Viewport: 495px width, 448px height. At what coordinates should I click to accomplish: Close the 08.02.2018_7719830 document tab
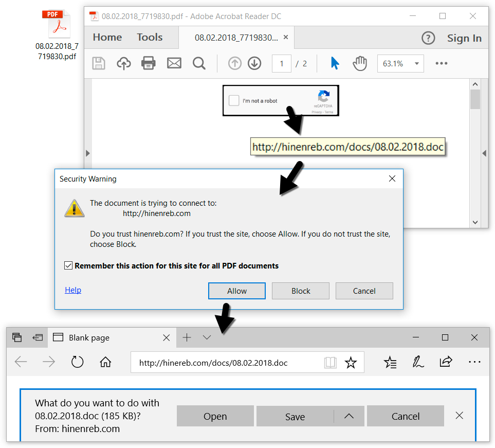click(286, 37)
